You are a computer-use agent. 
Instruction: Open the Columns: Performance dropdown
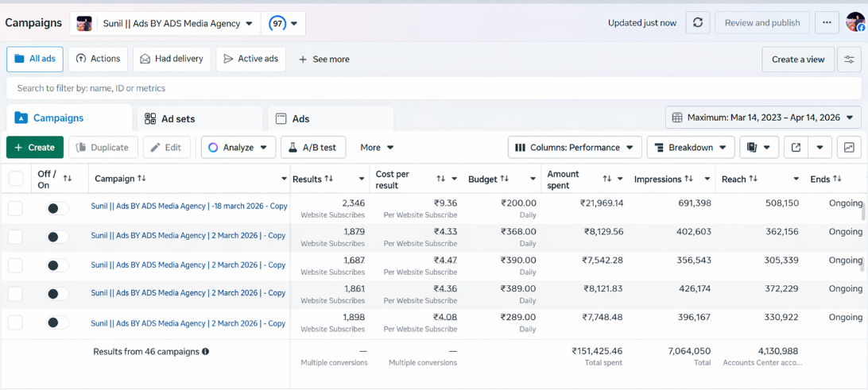[575, 148]
